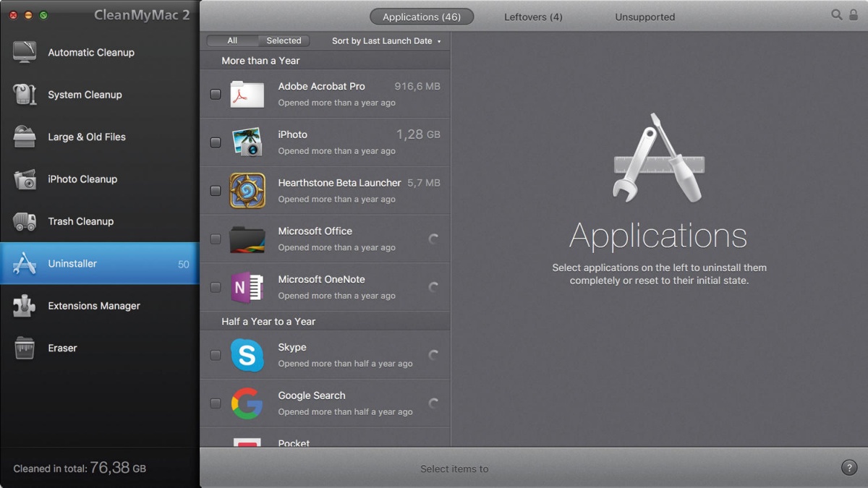
Task: Select the Skype app icon
Action: [x=247, y=355]
